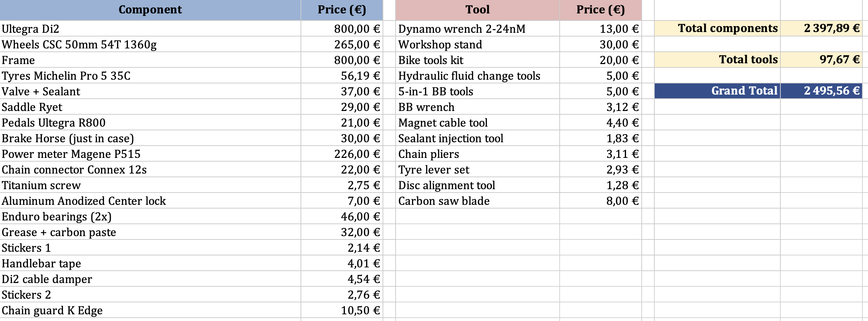Select the Grand Total value cell
This screenshot has width=868, height=321.
[821, 91]
